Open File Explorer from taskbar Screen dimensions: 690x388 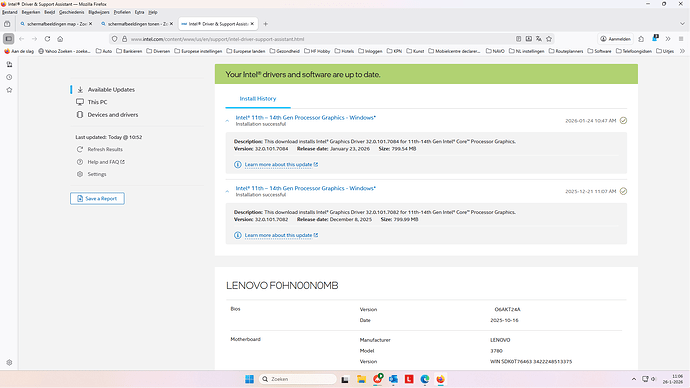point(362,379)
